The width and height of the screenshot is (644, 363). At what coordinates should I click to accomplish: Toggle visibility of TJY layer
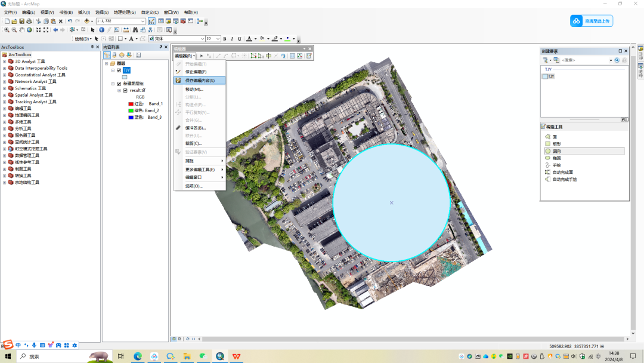(x=119, y=70)
